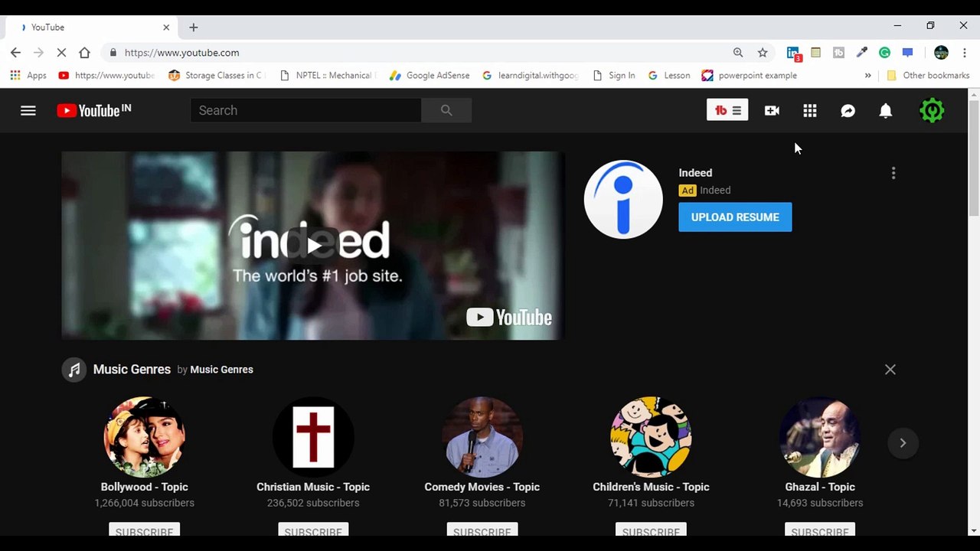Screen dimensions: 980x551
Task: Open the Sign In bookmark
Action: coord(614,76)
